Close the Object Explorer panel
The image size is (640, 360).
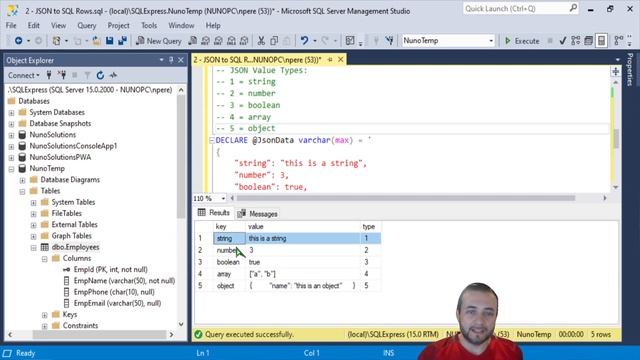click(181, 60)
